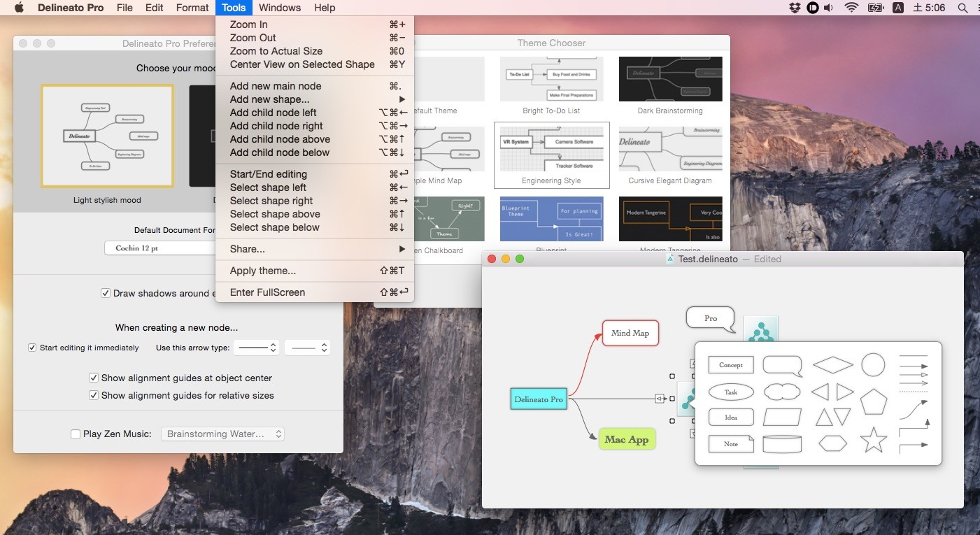Choose Start/End editing menu item

(315, 174)
